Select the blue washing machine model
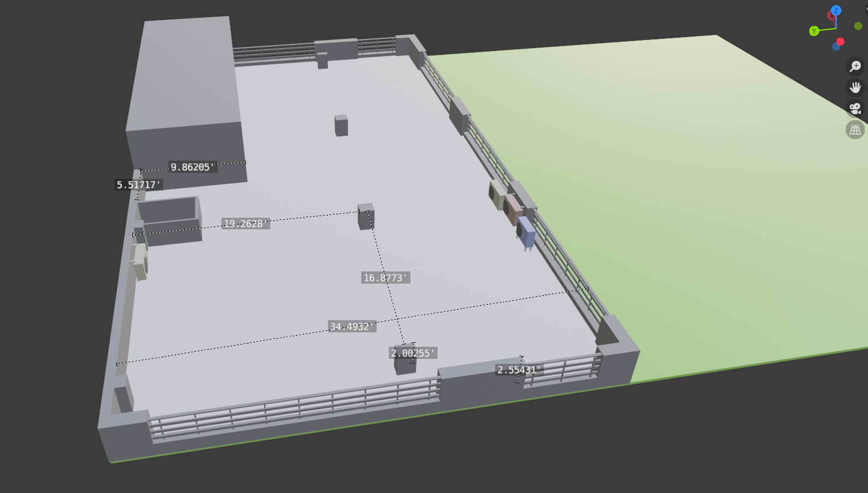The width and height of the screenshot is (868, 493). coord(525,232)
